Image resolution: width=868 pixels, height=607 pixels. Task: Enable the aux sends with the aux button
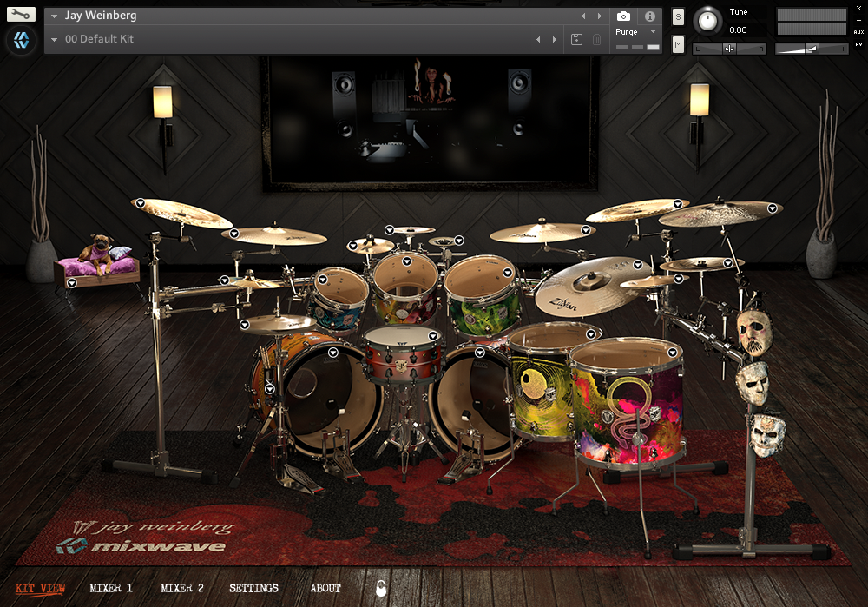click(x=860, y=32)
